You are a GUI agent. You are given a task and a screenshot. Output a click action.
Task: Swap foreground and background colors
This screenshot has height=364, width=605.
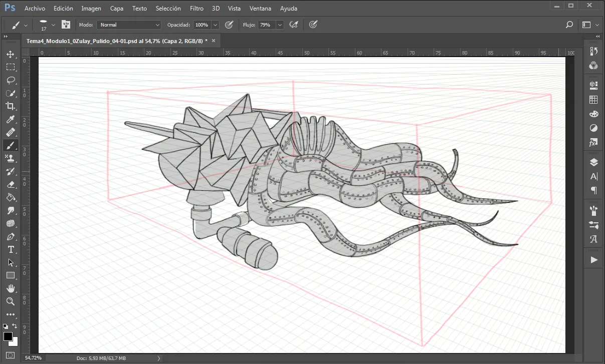coord(15,326)
